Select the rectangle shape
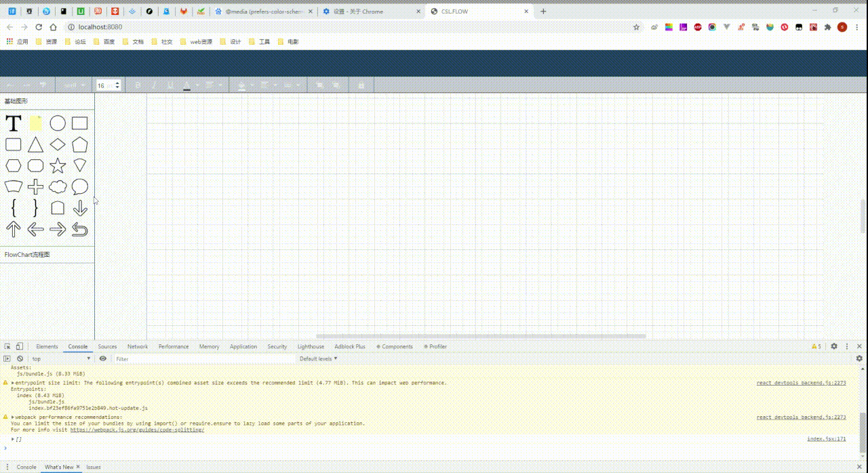Viewport: 868px width, 473px height. [80, 123]
